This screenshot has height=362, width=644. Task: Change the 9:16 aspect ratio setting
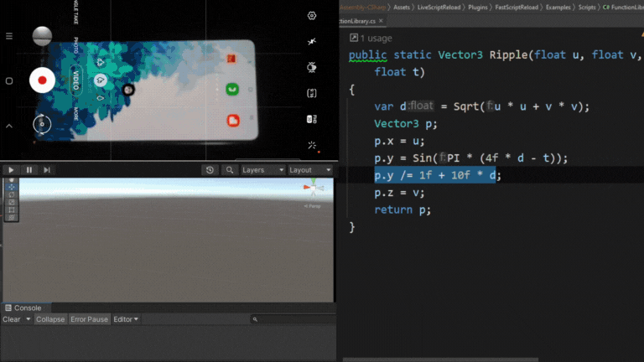[312, 93]
